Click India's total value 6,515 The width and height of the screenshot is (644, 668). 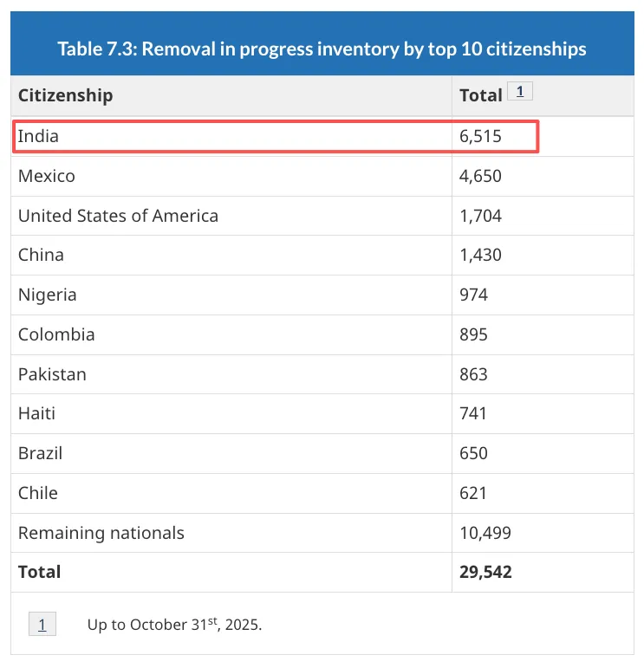click(481, 137)
